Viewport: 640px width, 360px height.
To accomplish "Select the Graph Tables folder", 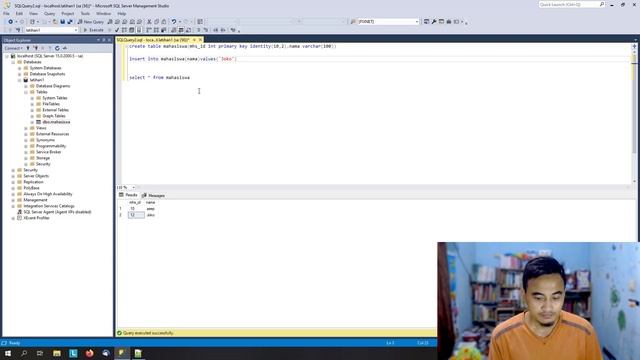I will (54, 116).
